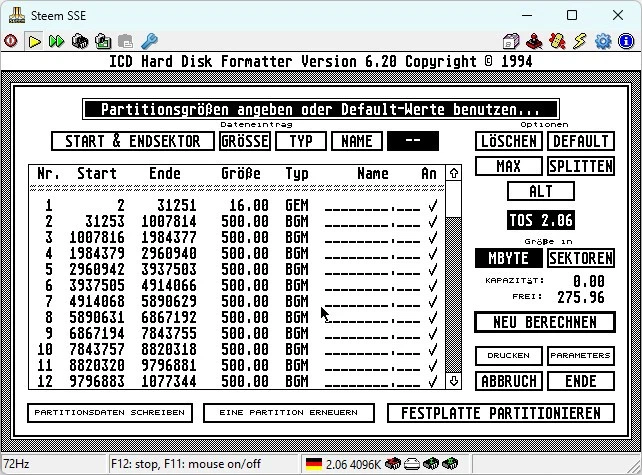Click EINE PARTITION ERNEUERN button

coord(289,413)
